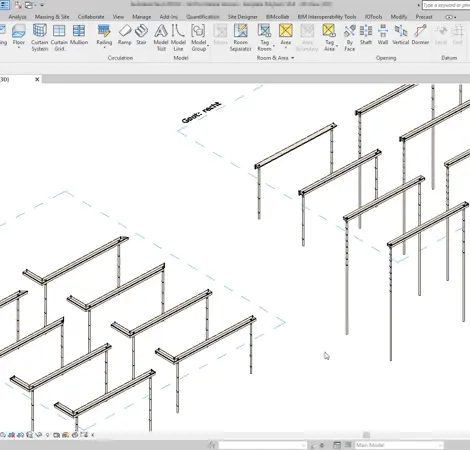Screen dimensions: 470x450
Task: Select the Dormer opening tool
Action: coord(420,35)
